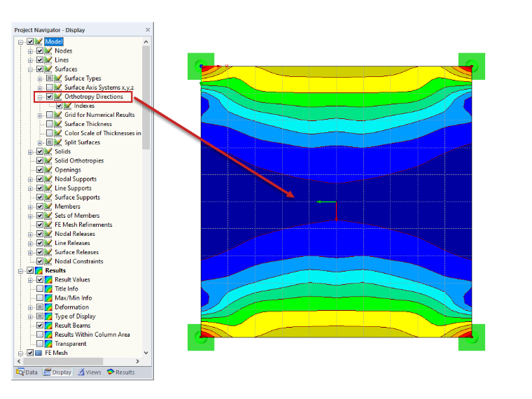
Task: Expand the Surface Types node
Action: coord(40,78)
